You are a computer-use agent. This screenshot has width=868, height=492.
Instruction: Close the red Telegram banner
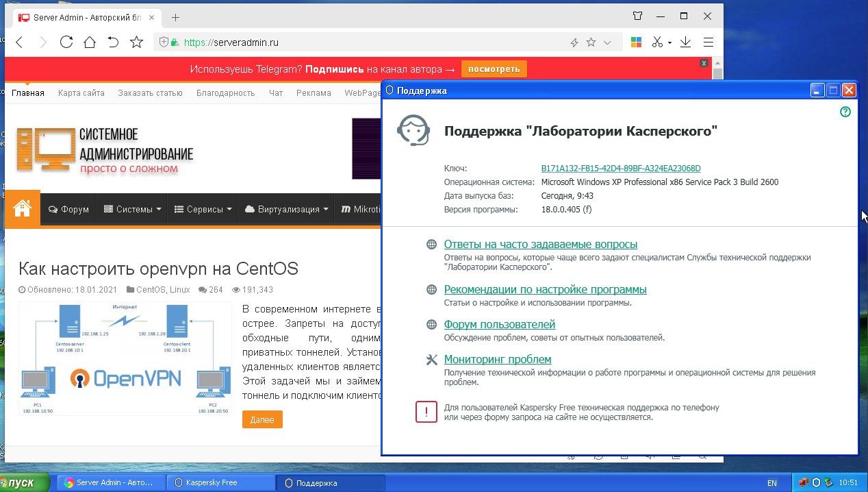point(704,63)
